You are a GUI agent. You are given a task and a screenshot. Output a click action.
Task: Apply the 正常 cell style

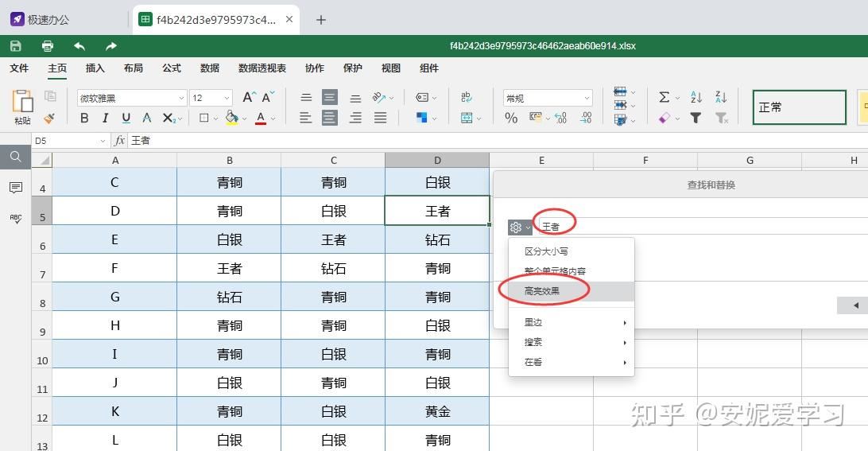click(800, 107)
